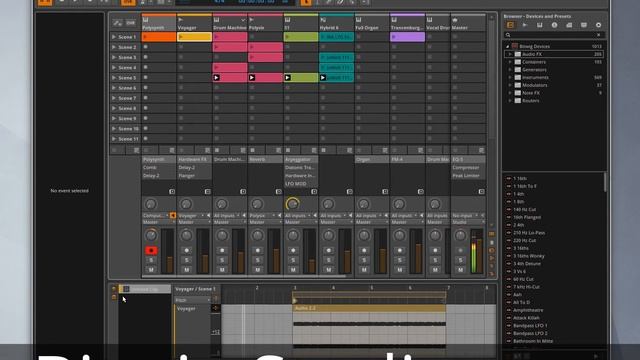Select the Hybrid 6 track header icon
Viewport: 640px width, 360px height.
(323, 20)
